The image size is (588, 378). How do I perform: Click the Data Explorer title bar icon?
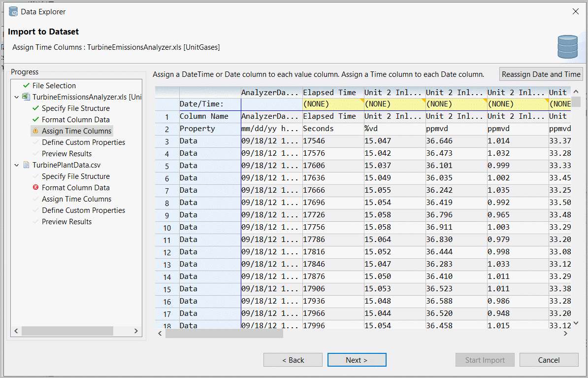[x=13, y=11]
